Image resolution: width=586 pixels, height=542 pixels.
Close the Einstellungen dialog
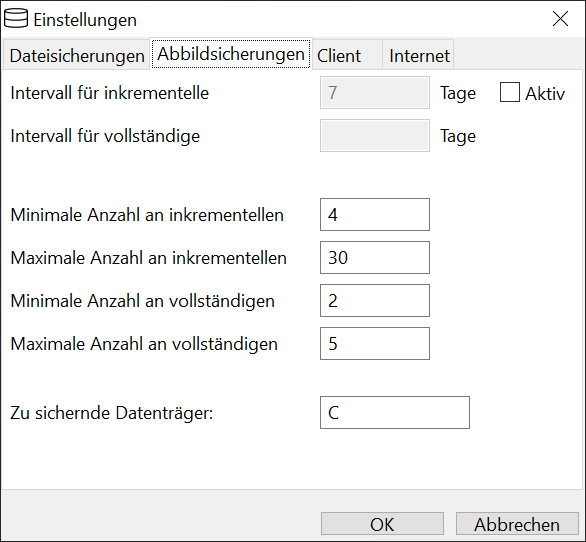point(560,19)
